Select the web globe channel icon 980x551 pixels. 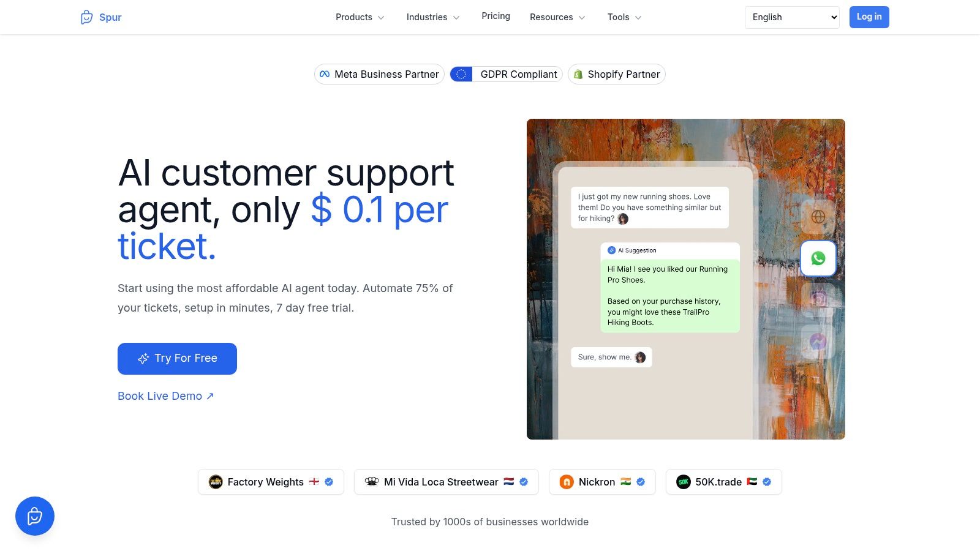[x=818, y=217]
